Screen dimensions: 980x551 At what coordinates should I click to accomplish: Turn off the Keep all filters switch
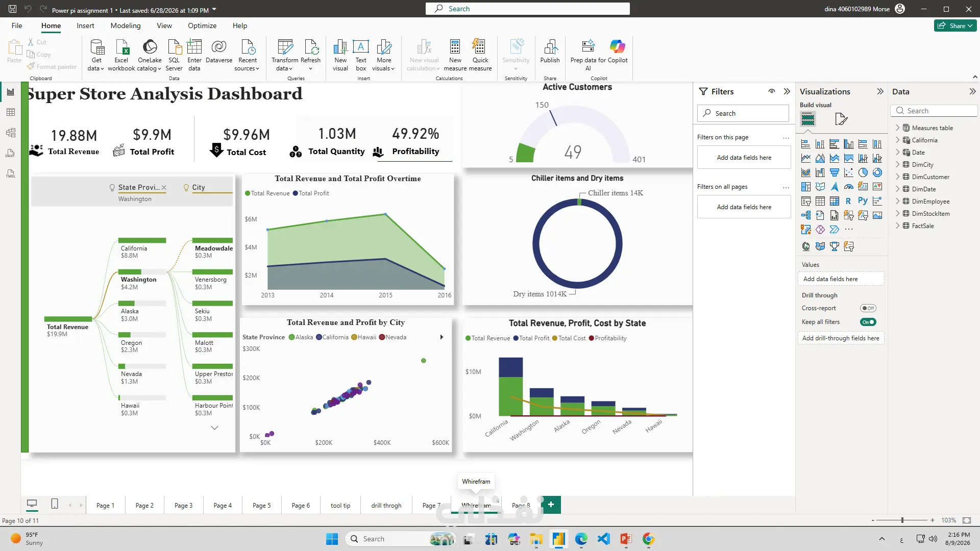point(868,322)
